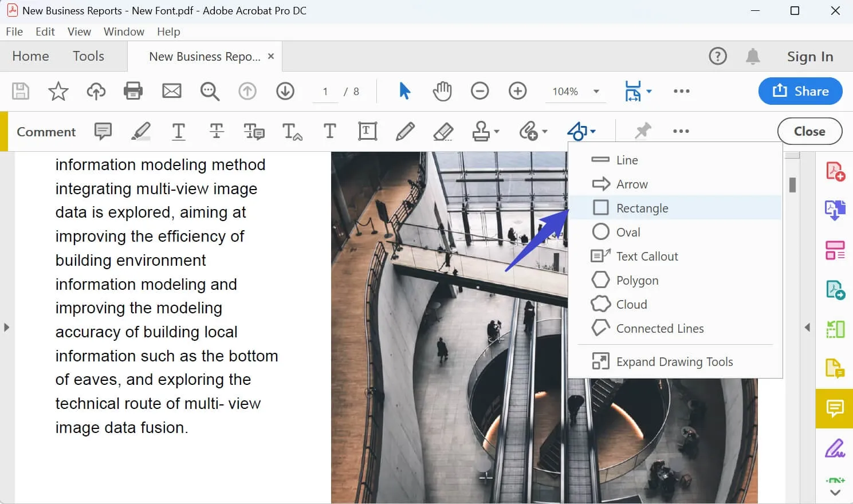
Task: Select Rectangle from the shapes menu
Action: [x=642, y=207]
